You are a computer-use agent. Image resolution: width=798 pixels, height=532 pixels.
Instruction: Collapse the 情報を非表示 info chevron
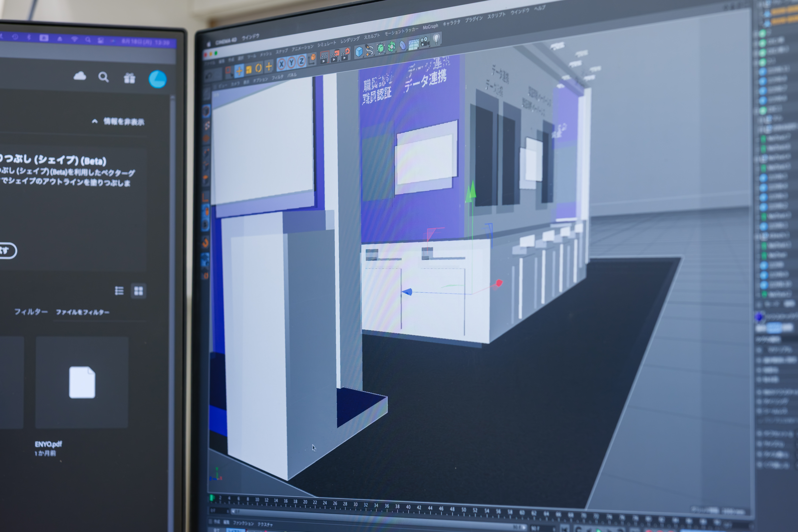[x=95, y=122]
